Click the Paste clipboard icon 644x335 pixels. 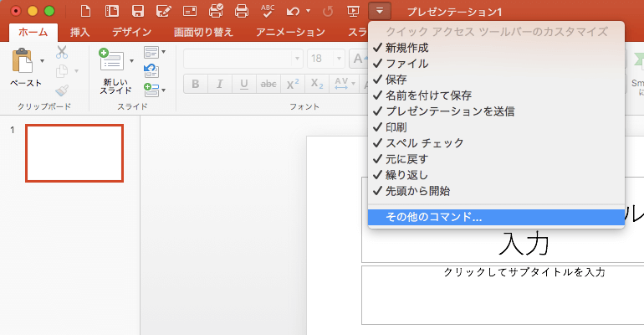click(x=23, y=61)
